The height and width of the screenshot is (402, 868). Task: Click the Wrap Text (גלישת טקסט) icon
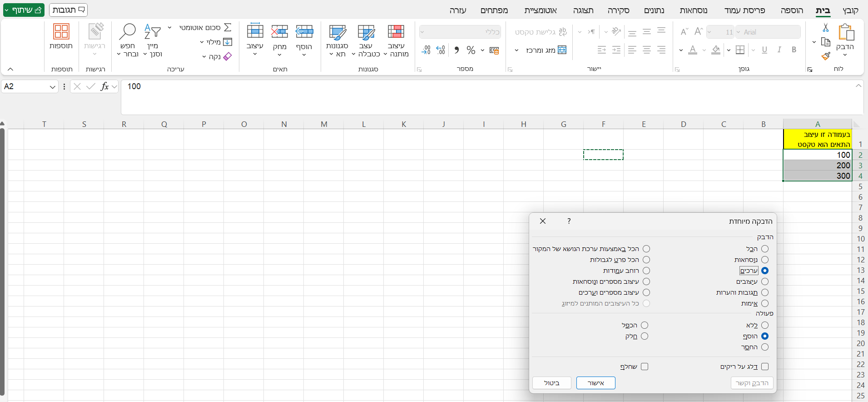click(563, 32)
